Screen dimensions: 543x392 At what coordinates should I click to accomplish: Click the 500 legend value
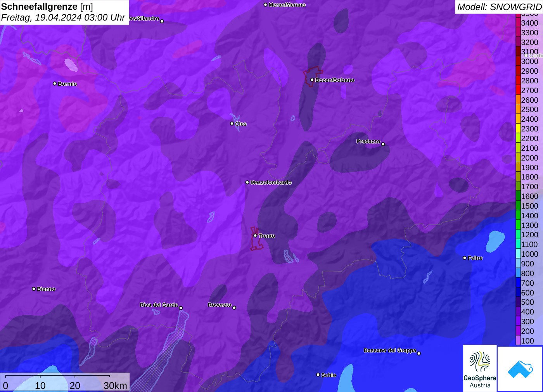[527, 302]
